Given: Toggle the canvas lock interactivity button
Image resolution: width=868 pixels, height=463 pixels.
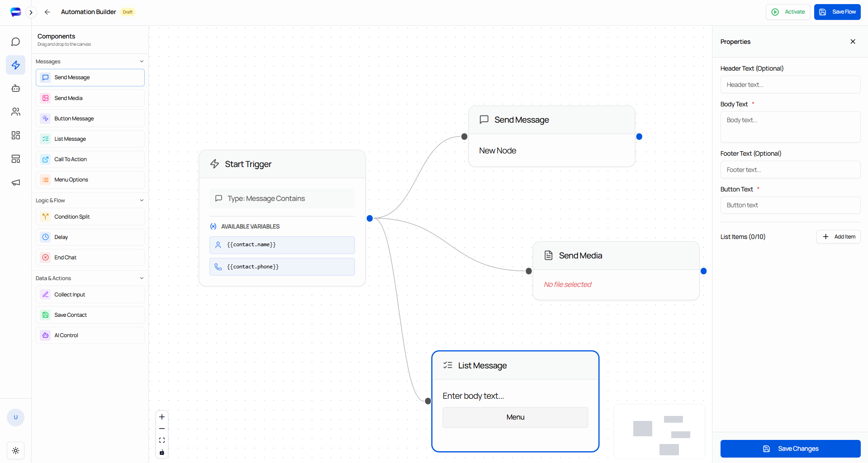Looking at the screenshot, I should pos(162,452).
